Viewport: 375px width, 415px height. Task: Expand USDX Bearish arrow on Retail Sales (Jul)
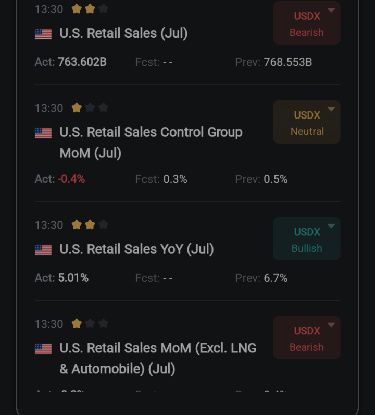(x=331, y=10)
